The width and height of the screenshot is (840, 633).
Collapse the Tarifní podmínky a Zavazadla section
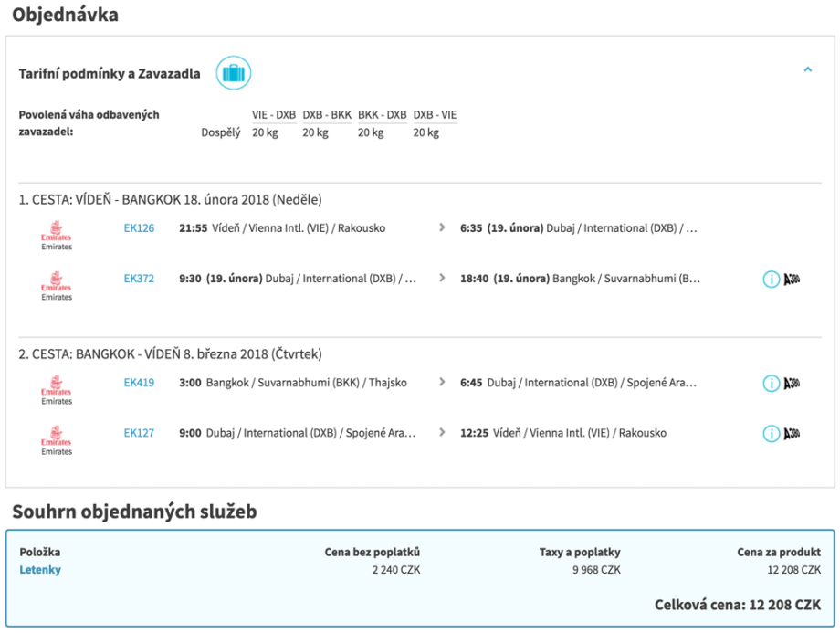pos(807,69)
